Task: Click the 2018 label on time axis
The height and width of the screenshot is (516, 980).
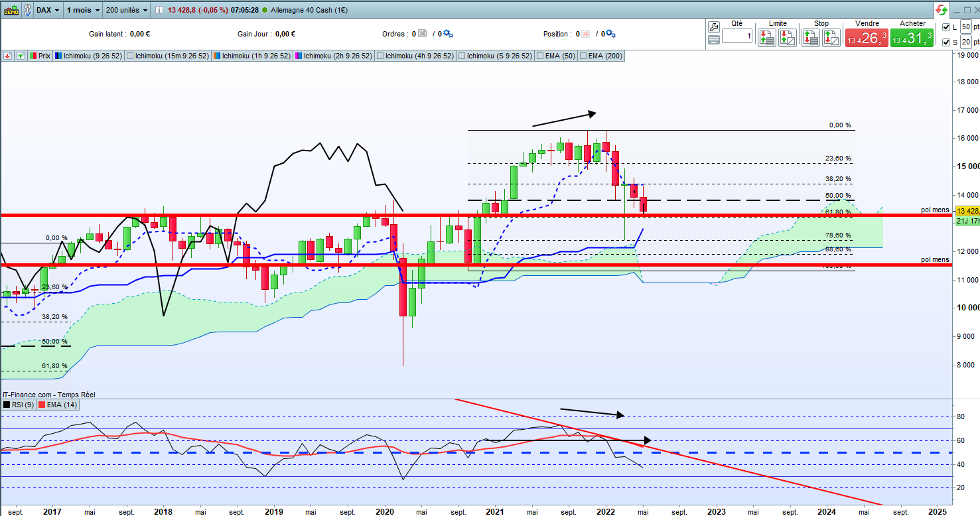Action: coord(163,511)
